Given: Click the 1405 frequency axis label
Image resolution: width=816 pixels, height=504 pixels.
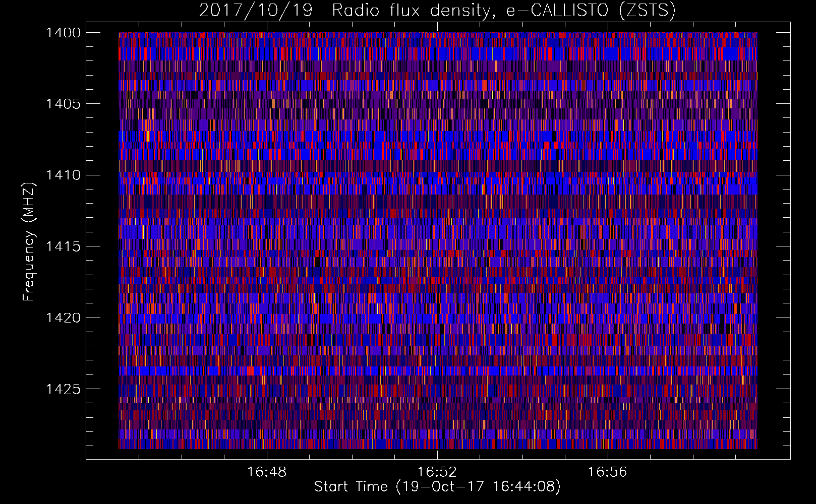Looking at the screenshot, I should pos(63,104).
